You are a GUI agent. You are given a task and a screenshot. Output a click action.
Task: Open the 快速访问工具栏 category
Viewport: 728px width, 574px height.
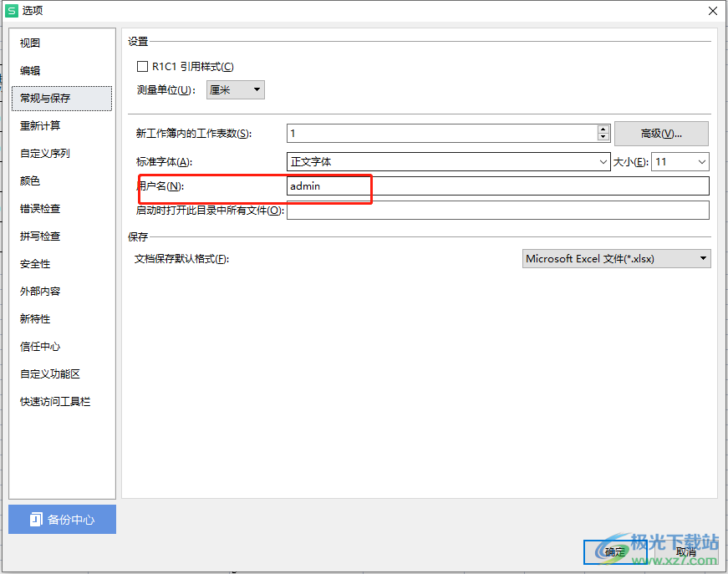[x=62, y=402]
